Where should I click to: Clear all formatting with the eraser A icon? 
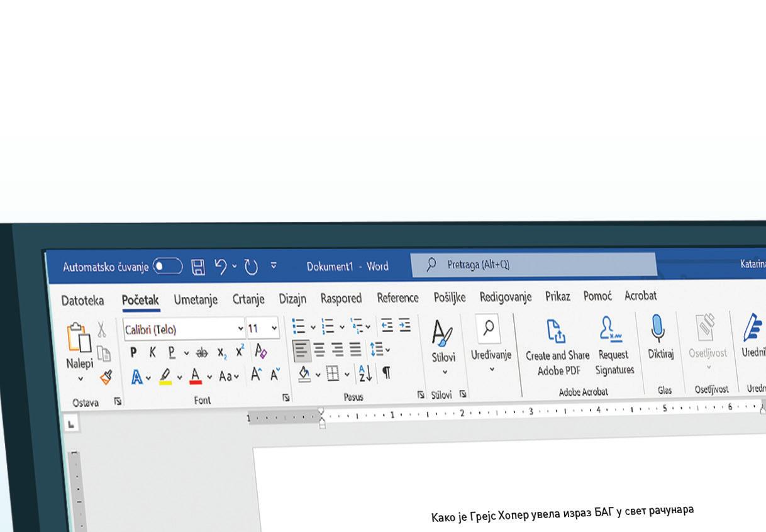[x=260, y=351]
